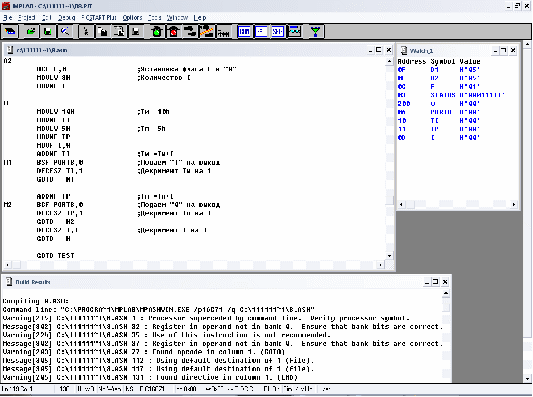Click the code line 'BCF PORTB,0'
Viewport: 533px width, 397px height.
click(60, 205)
